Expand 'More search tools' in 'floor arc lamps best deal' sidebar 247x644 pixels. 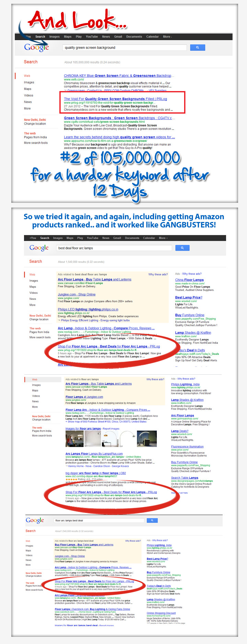pos(34,590)
